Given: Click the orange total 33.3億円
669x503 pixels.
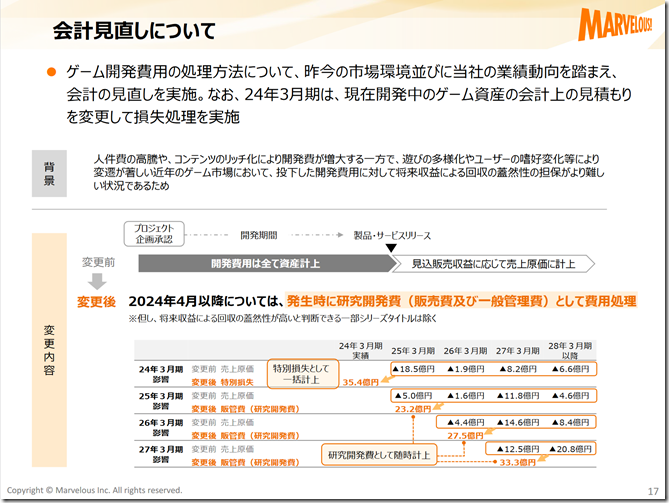Looking at the screenshot, I should (x=518, y=462).
